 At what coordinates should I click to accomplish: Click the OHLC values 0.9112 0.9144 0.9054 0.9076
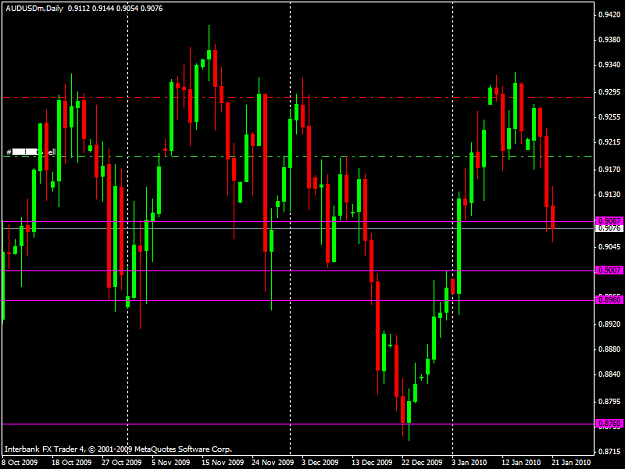point(115,8)
